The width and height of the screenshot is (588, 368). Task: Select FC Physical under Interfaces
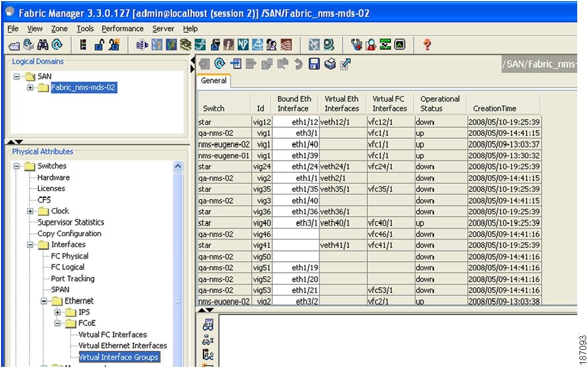click(70, 256)
